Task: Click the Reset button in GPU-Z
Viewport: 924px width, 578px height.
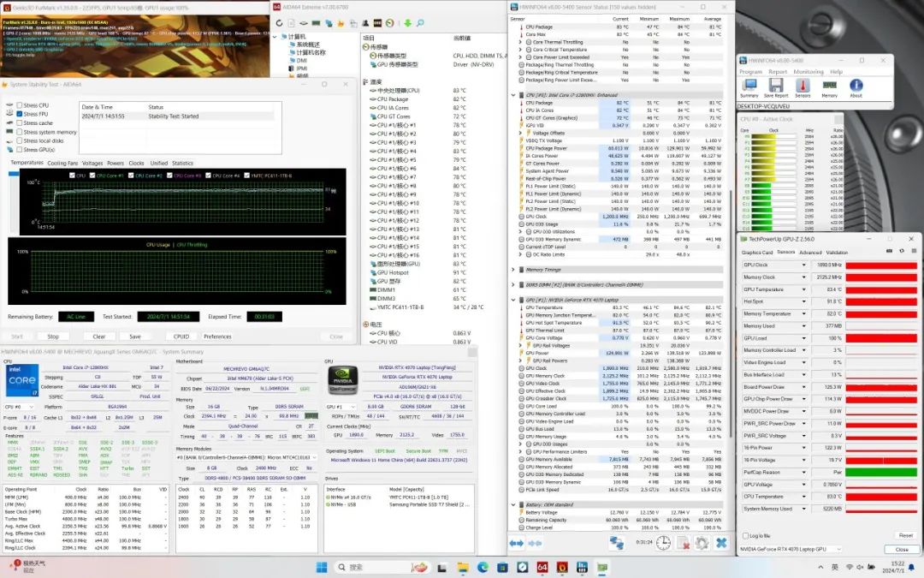Action: [905, 535]
